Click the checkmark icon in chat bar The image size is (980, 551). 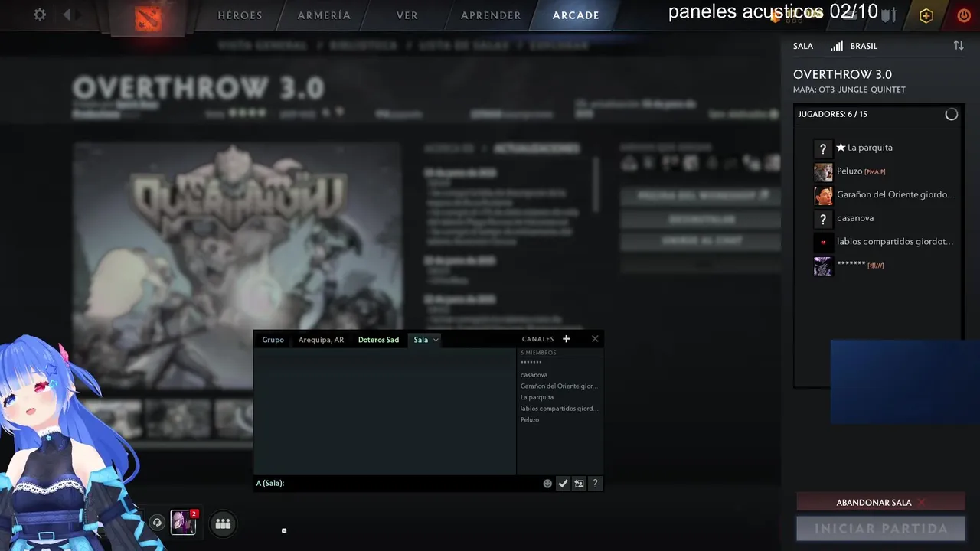(563, 484)
